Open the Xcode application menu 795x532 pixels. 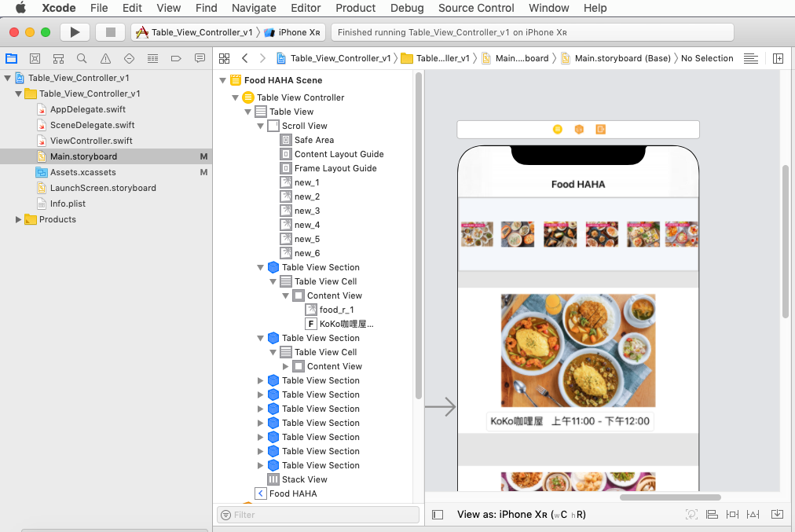[x=59, y=8]
